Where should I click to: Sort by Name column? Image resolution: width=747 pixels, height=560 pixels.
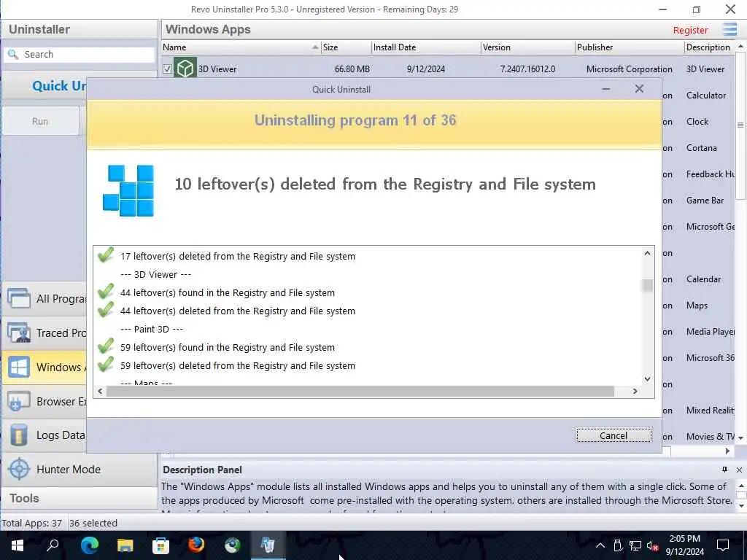coord(241,47)
